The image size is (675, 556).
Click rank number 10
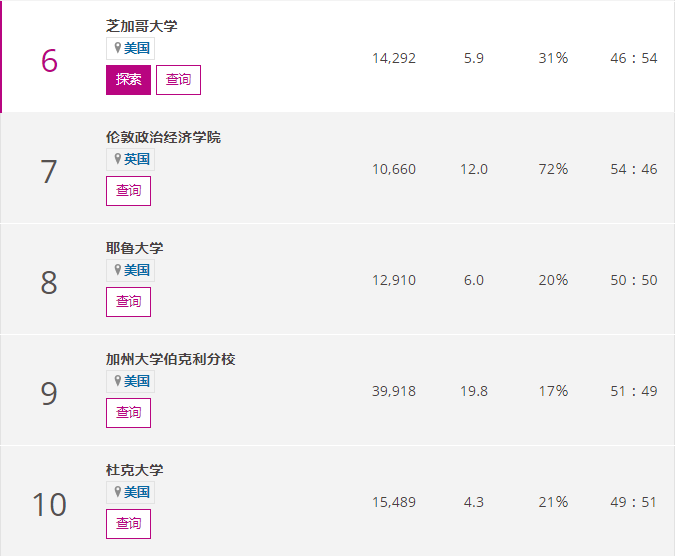(x=49, y=504)
